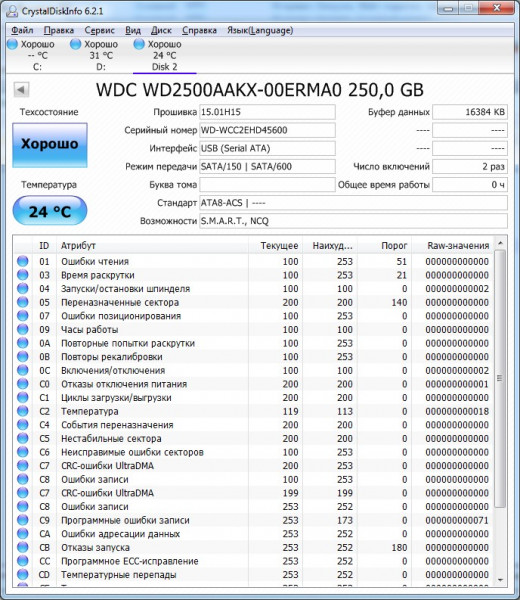Click the ID column header
This screenshot has height=600, width=520.
[x=44, y=246]
